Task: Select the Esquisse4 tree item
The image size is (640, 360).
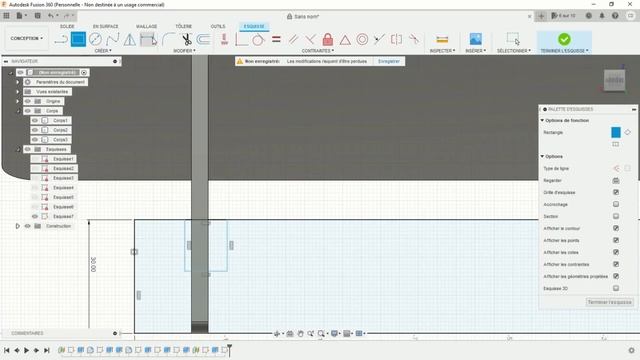Action: coord(63,188)
